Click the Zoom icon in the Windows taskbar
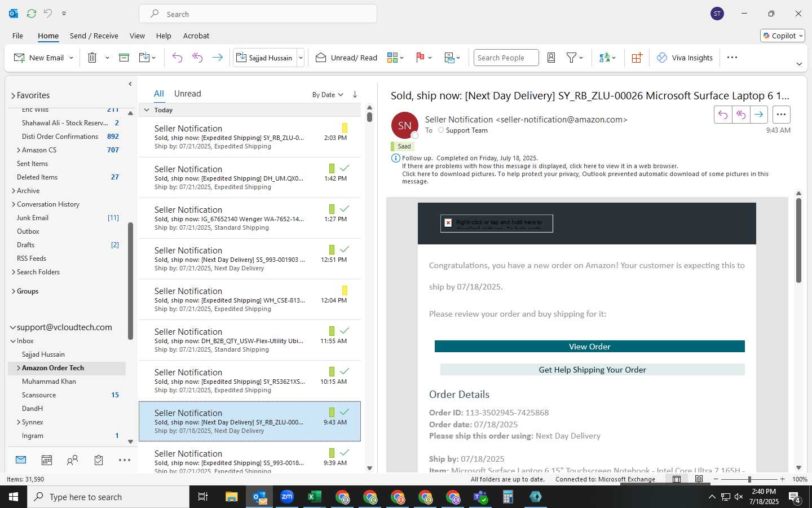The image size is (812, 508). click(287, 497)
